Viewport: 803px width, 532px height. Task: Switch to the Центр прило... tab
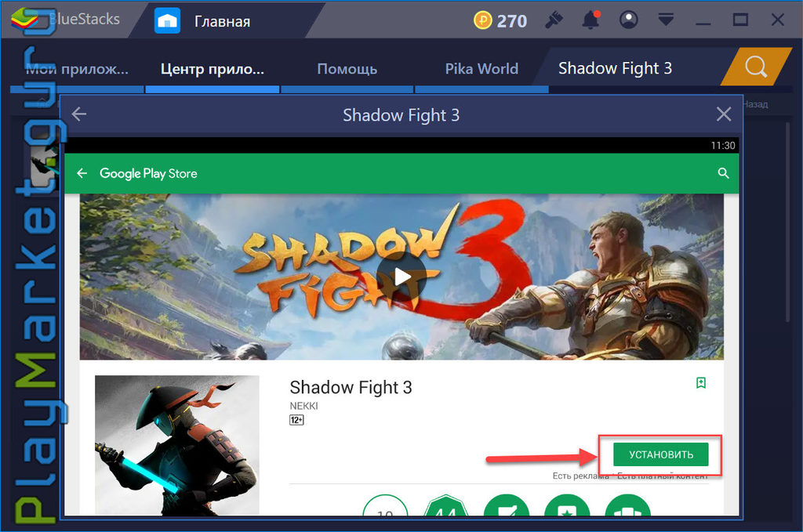coord(213,68)
